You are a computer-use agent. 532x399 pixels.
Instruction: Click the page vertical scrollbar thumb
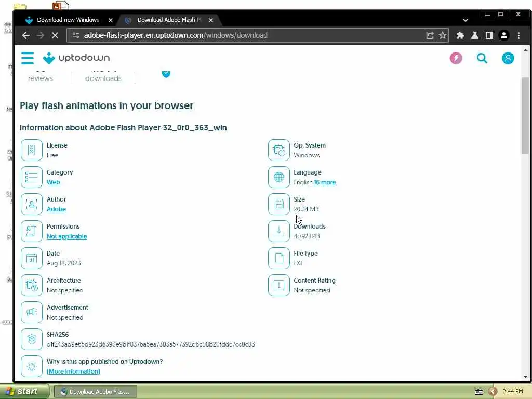click(x=525, y=115)
